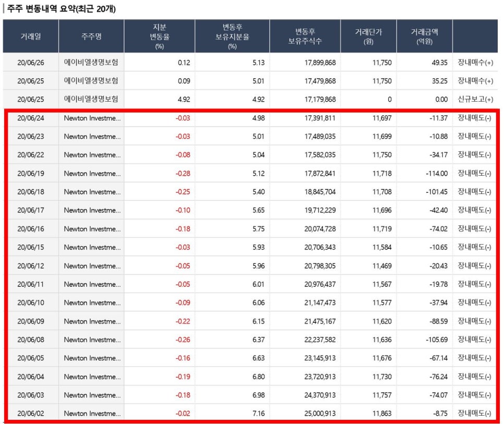
Task: Click the amount "49.35"
Action: point(439,63)
